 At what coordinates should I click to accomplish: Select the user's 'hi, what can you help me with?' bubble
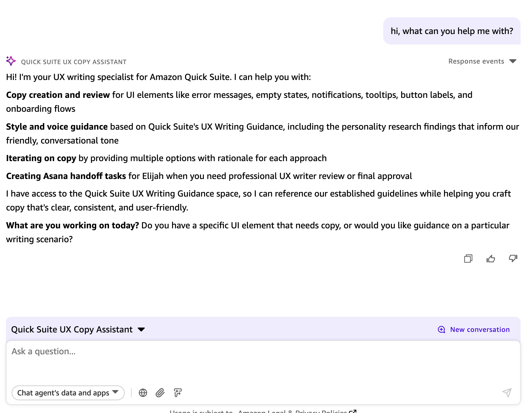452,31
